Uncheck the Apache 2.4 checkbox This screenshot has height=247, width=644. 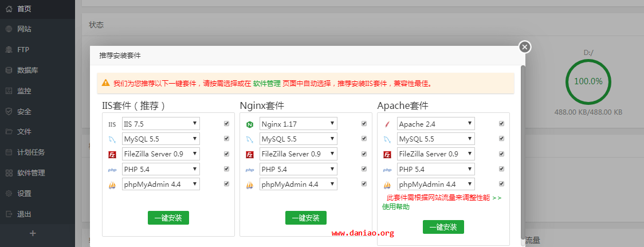coord(501,123)
